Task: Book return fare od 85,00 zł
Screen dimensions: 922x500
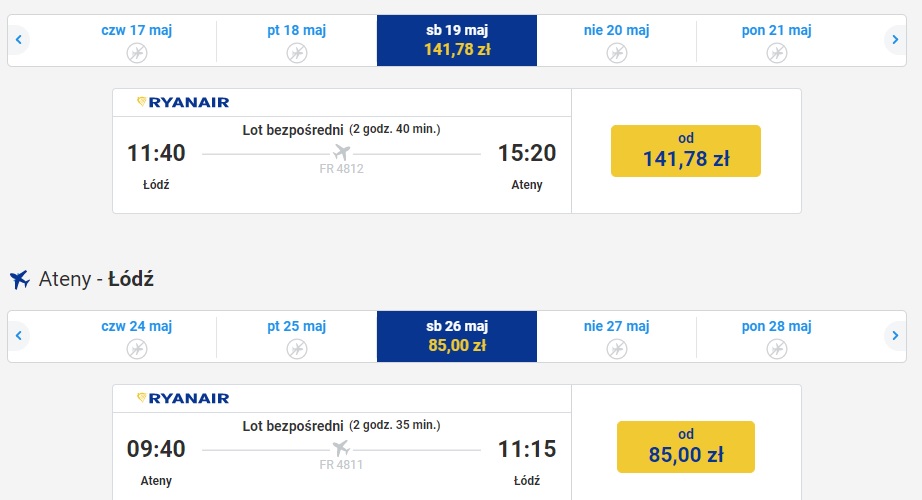Action: 686,447
